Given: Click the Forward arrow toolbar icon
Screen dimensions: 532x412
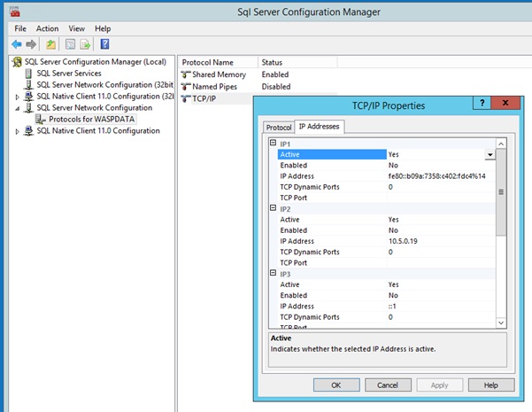Looking at the screenshot, I should tap(33, 44).
